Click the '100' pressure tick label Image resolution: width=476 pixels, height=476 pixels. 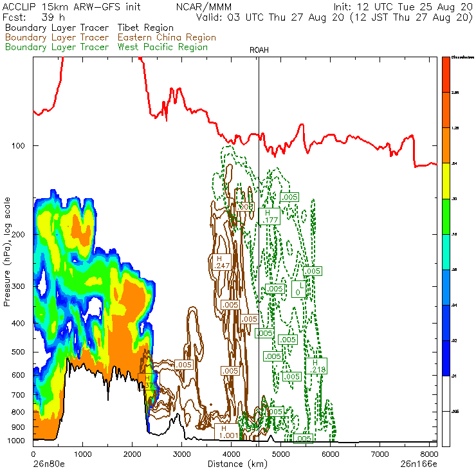point(18,146)
